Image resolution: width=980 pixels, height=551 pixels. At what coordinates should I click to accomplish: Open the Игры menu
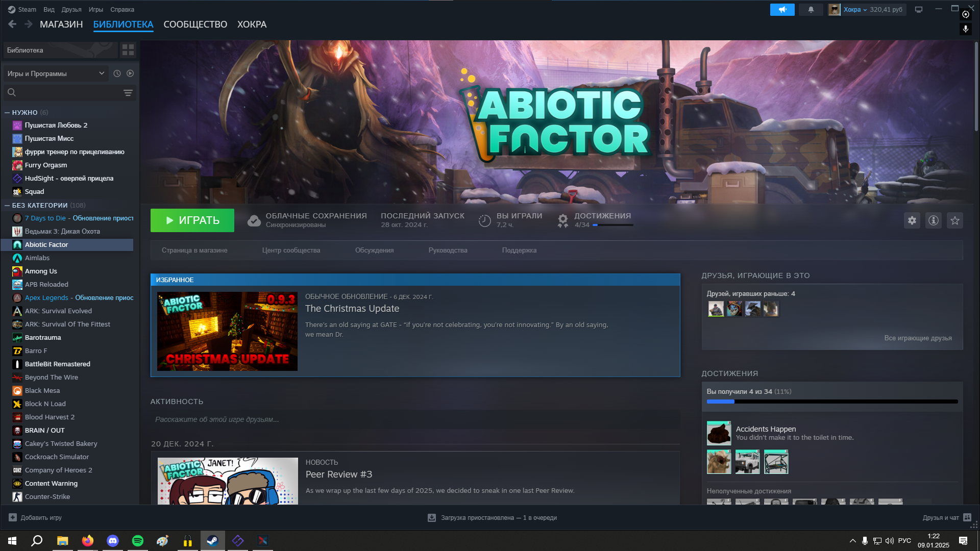click(96, 10)
